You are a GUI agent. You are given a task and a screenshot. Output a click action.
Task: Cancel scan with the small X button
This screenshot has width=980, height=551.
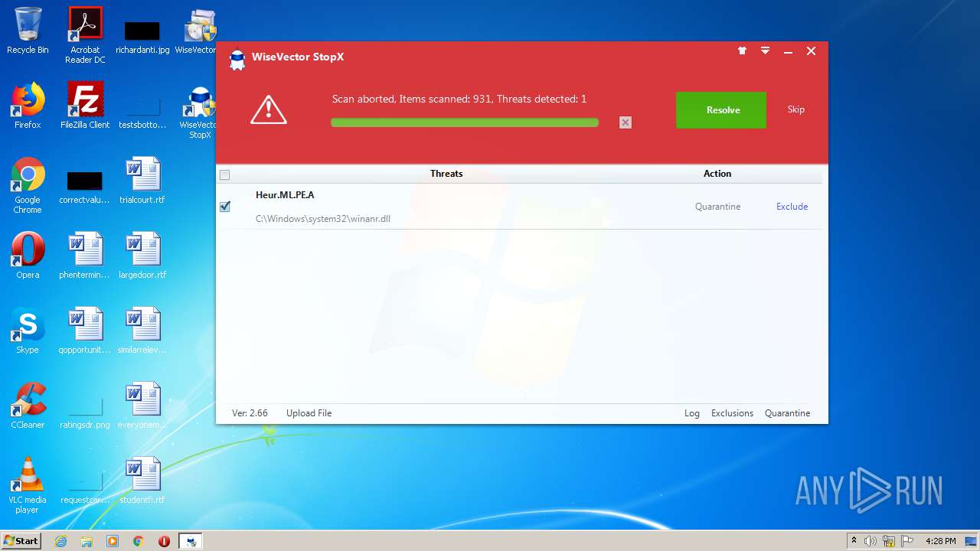[x=626, y=122]
